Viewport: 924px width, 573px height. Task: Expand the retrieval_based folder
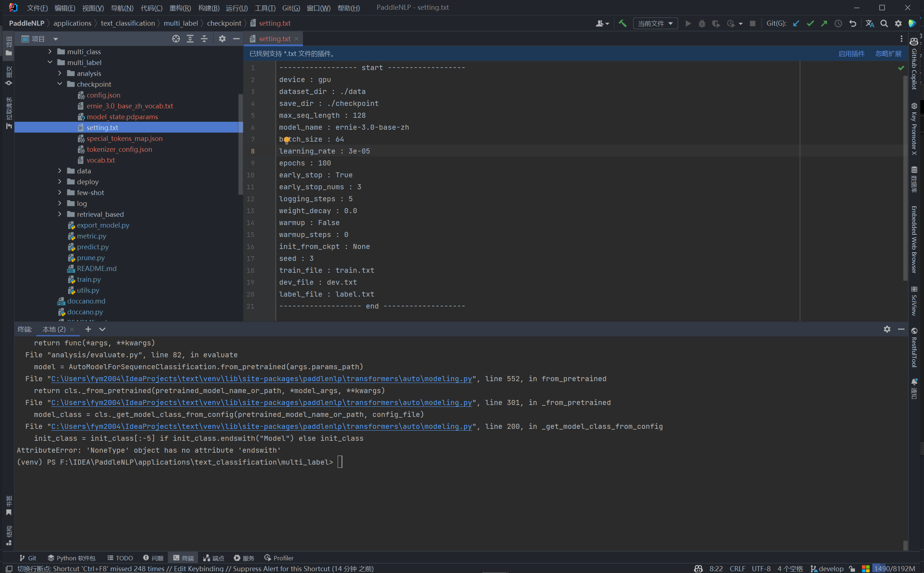[x=60, y=214]
